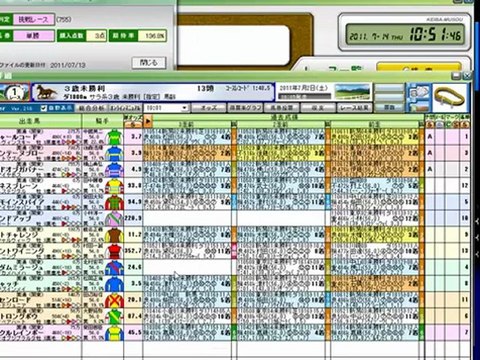Click blue jockey silks in 3.5 odds row
Viewport: 480px width, 360px height.
(x=114, y=284)
